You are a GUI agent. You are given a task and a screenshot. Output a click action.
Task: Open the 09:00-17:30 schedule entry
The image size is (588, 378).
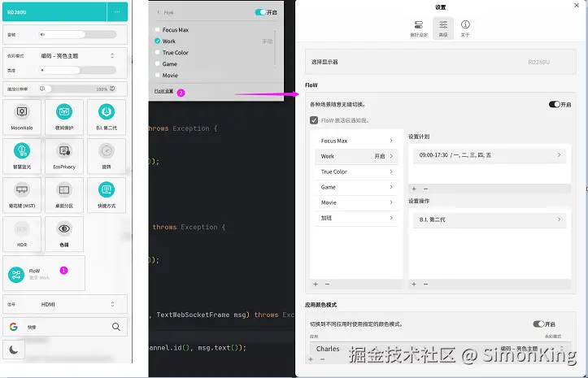point(490,155)
